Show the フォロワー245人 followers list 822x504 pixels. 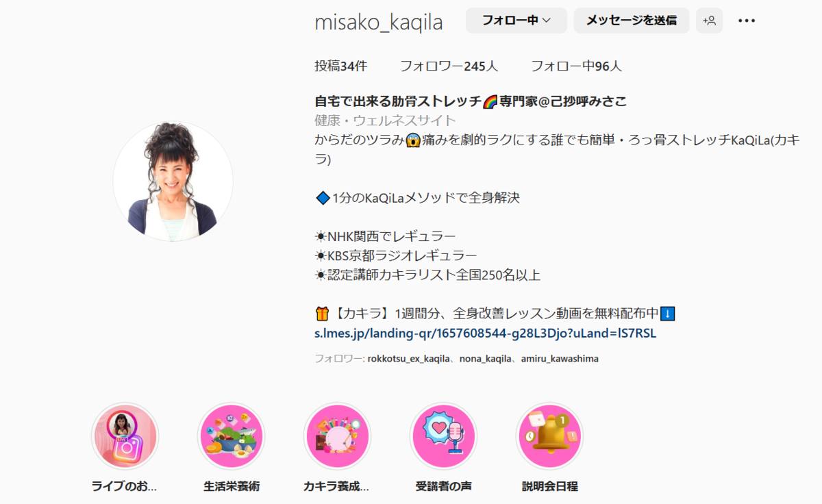pos(449,66)
